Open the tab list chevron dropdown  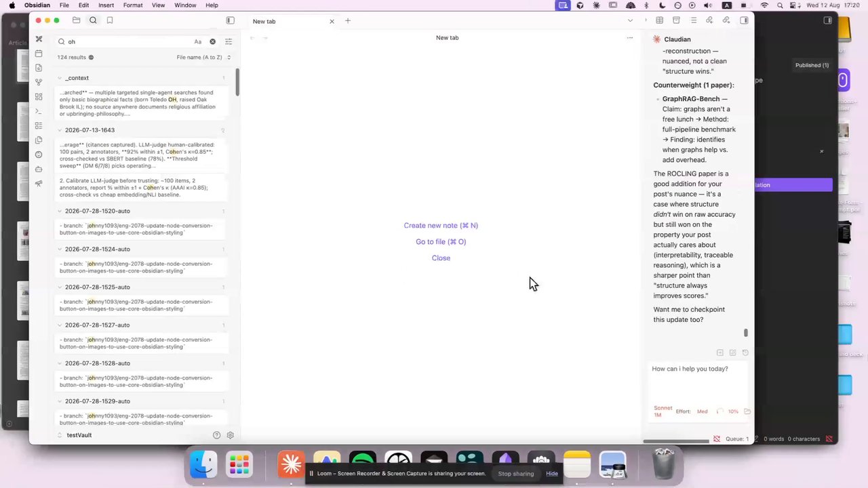click(630, 20)
